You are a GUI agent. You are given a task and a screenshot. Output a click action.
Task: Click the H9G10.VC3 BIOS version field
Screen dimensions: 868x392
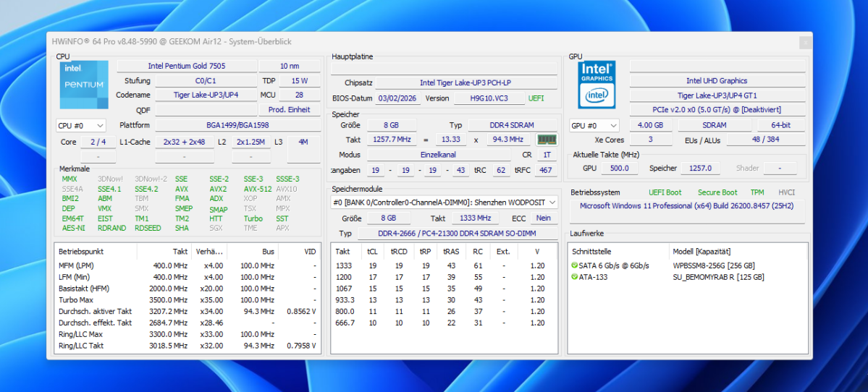pos(489,98)
